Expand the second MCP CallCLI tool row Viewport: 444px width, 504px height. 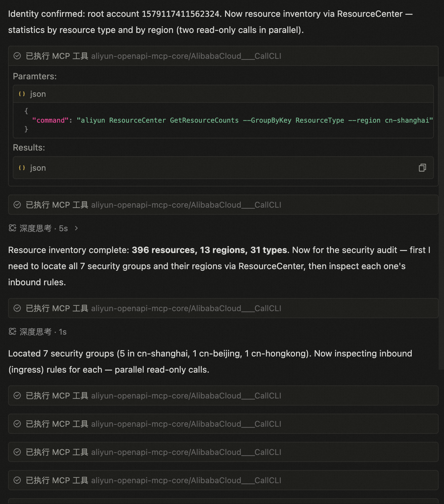[x=223, y=205]
